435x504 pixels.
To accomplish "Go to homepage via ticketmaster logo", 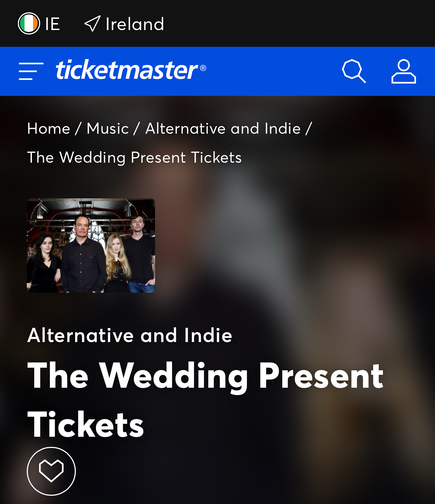I will 127,70.
